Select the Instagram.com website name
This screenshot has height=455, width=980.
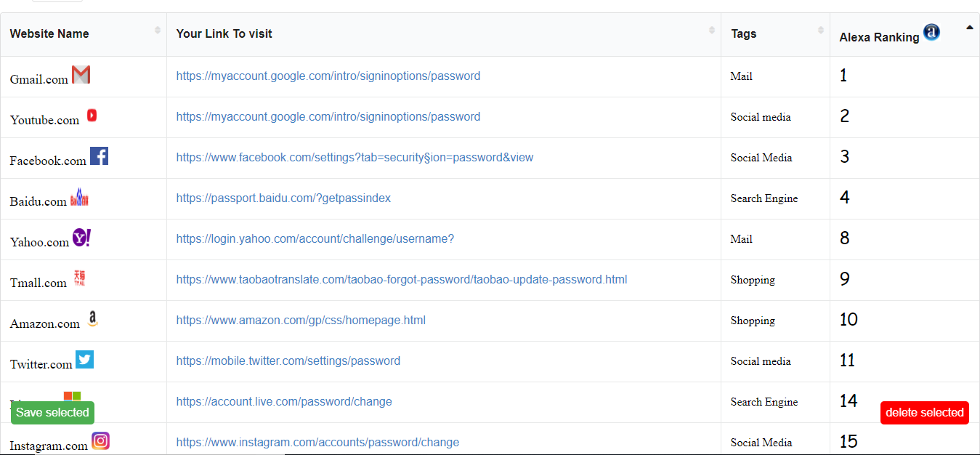coord(49,446)
